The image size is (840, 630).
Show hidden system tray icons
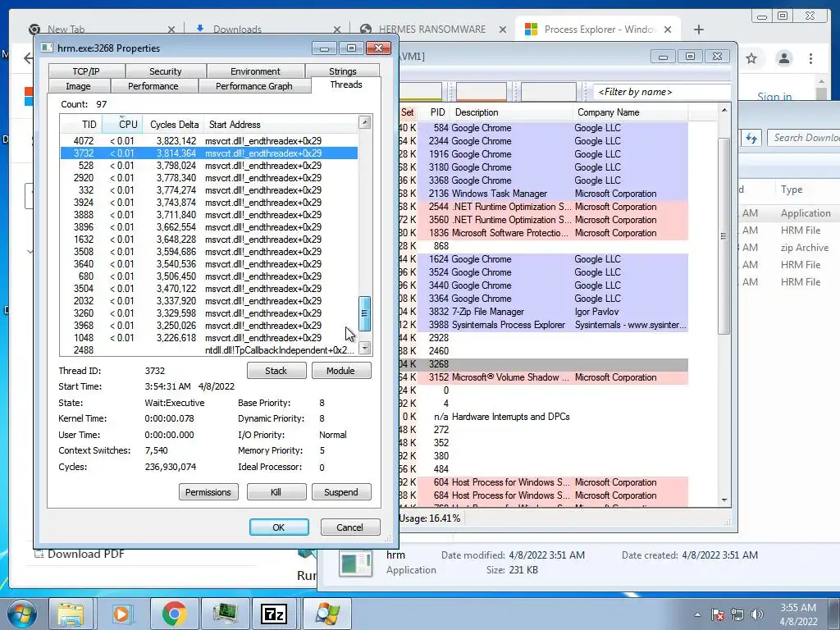697,615
